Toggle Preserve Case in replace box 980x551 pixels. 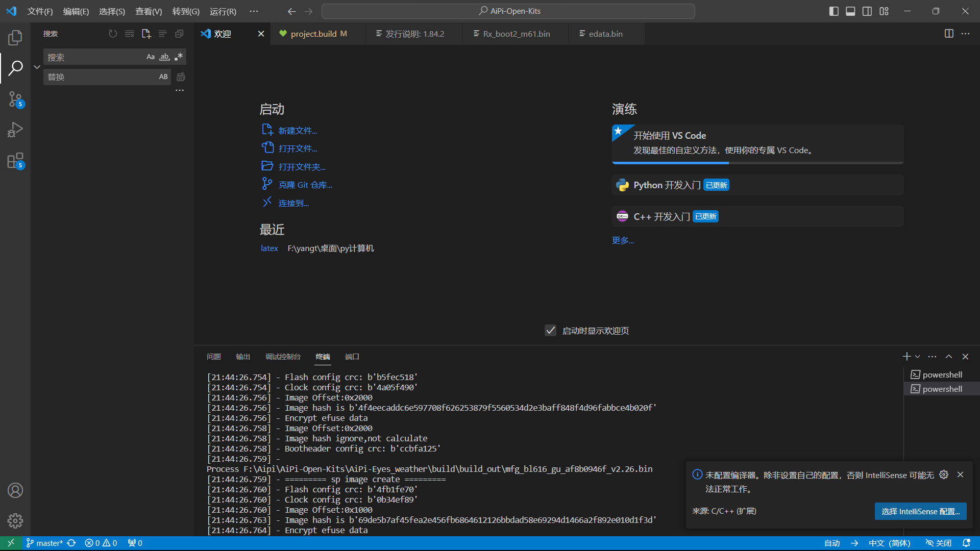click(163, 77)
